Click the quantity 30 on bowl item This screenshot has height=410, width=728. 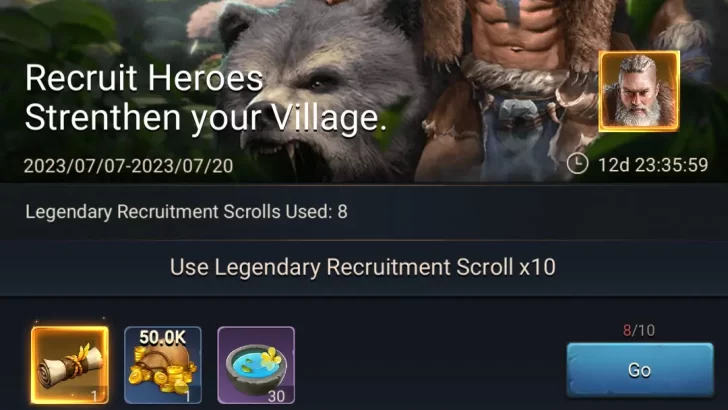pos(276,397)
